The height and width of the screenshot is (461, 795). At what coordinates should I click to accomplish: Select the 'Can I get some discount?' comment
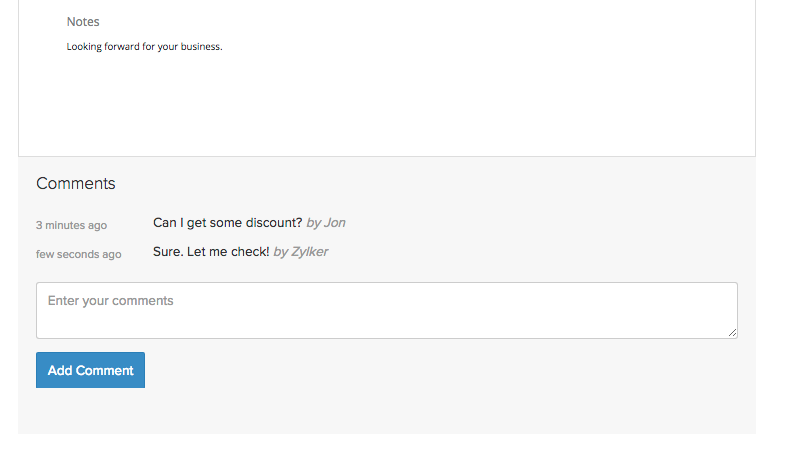227,223
